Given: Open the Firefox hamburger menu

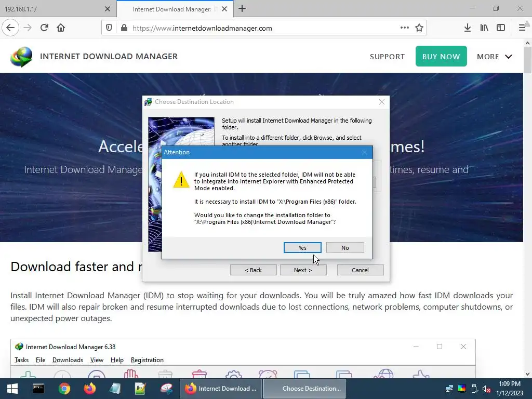Looking at the screenshot, I should pos(522,28).
